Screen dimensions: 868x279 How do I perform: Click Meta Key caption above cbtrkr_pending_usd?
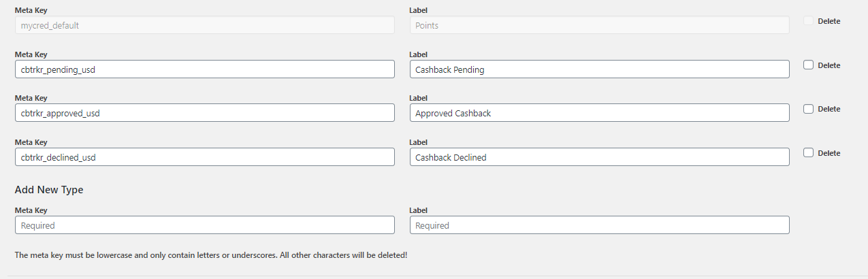(31, 54)
